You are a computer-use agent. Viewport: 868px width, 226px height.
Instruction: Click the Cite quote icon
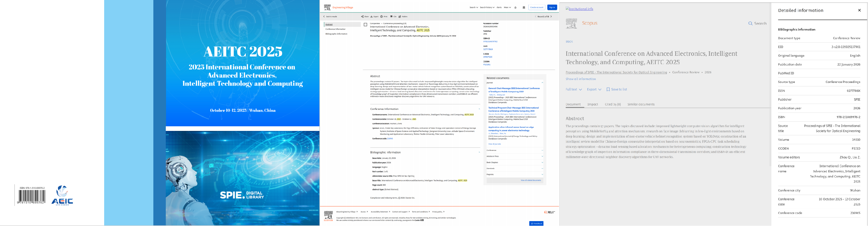[391, 16]
